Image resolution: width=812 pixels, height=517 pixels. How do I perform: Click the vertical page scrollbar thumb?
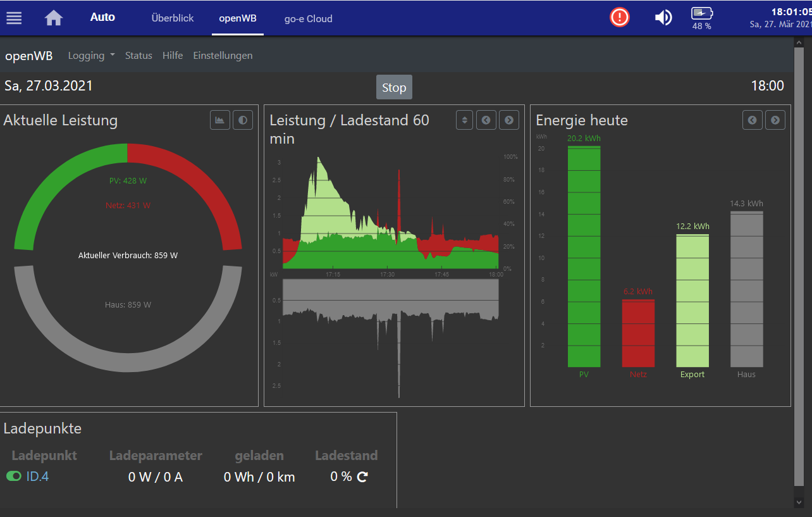tap(798, 267)
